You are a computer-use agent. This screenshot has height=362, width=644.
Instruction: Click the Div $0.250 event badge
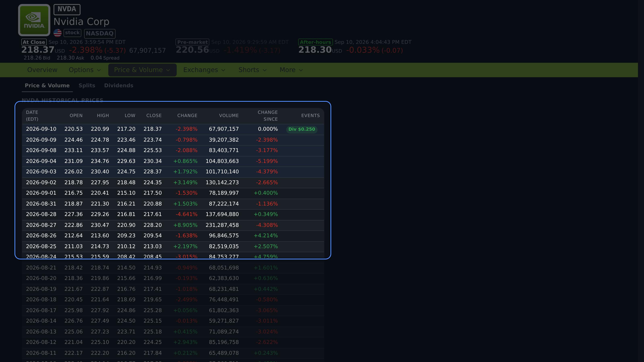click(302, 129)
